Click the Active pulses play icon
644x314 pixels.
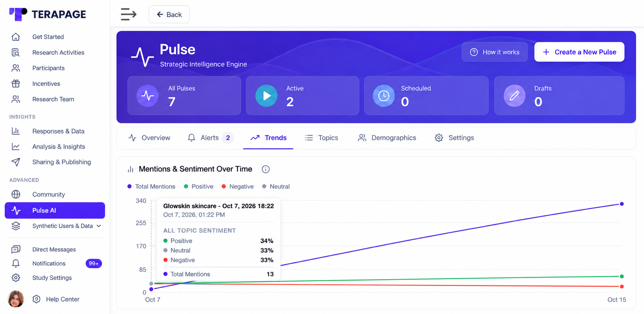266,96
